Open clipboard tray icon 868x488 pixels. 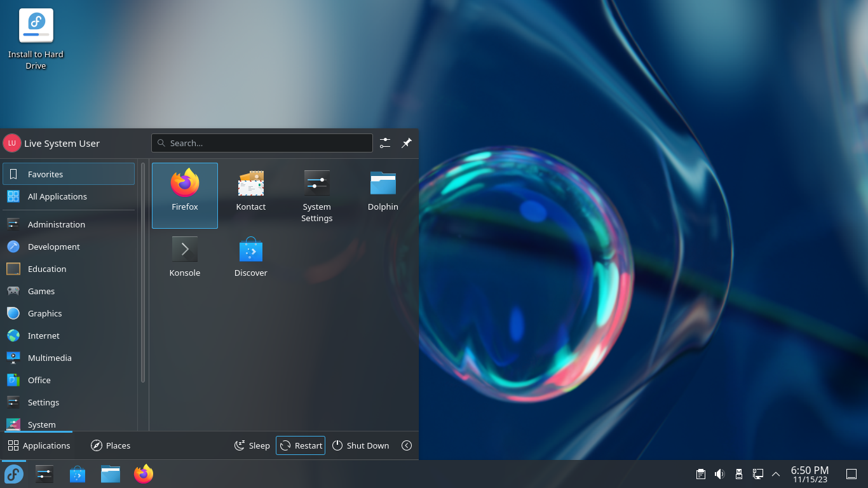tap(700, 474)
